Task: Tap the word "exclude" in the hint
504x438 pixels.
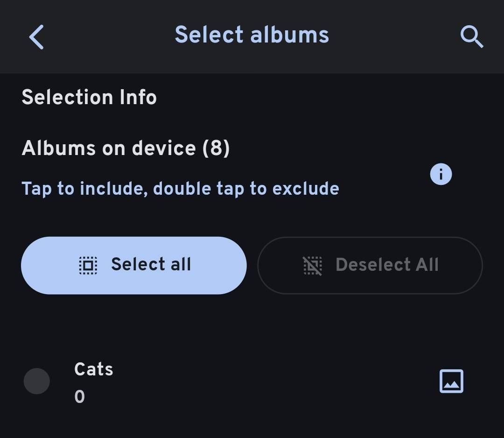Action: pos(306,189)
